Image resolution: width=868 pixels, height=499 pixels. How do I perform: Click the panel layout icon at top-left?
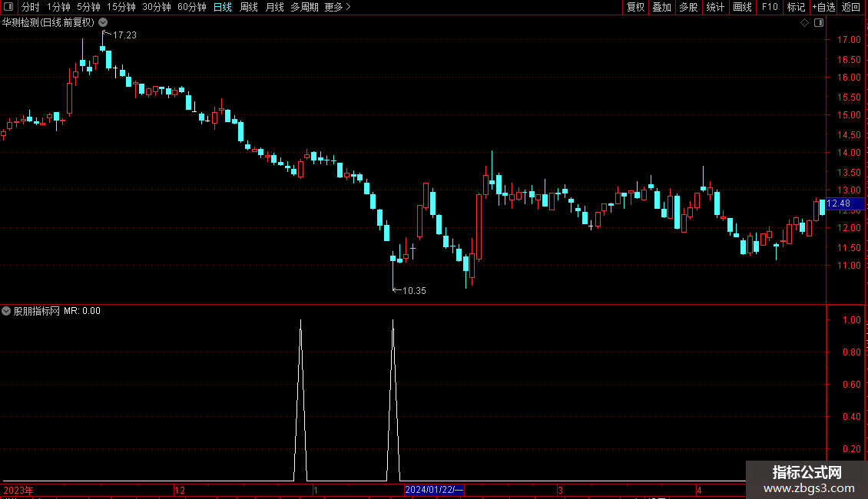[x=8, y=7]
